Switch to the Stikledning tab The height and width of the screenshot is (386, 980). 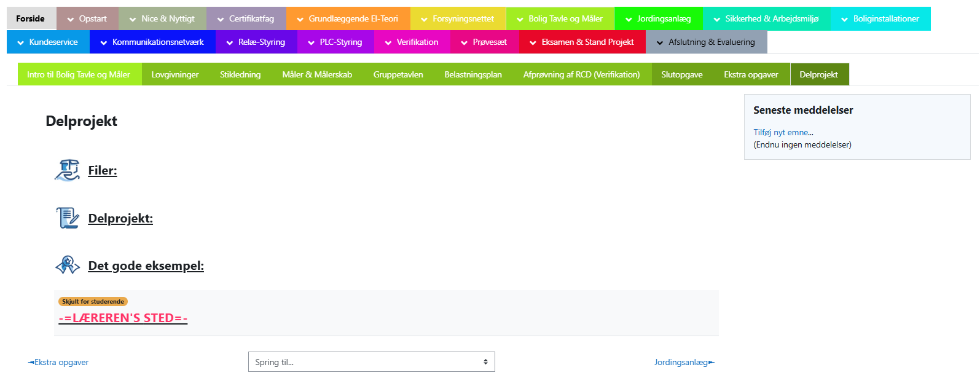(240, 74)
